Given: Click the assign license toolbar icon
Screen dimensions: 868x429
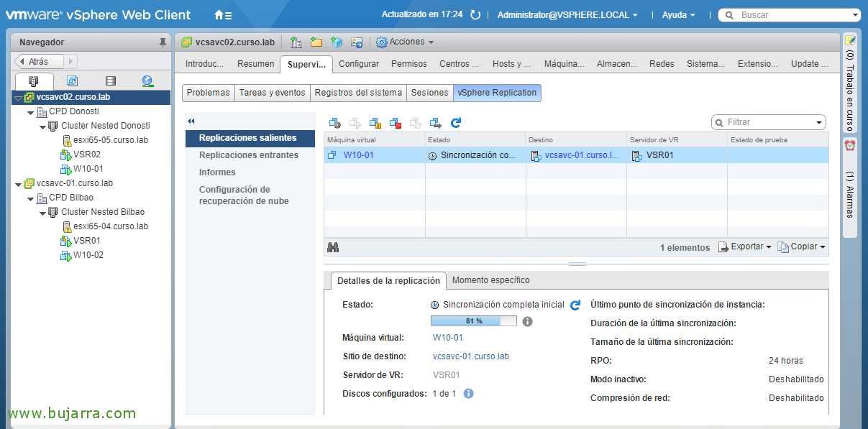Looking at the screenshot, I should point(357,42).
